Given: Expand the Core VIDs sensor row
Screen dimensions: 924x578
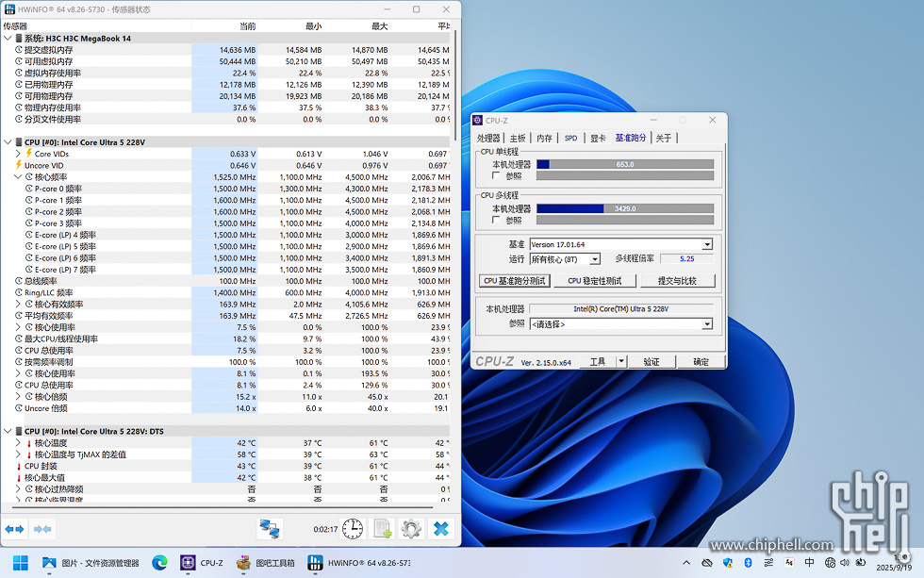Looking at the screenshot, I should (18, 154).
